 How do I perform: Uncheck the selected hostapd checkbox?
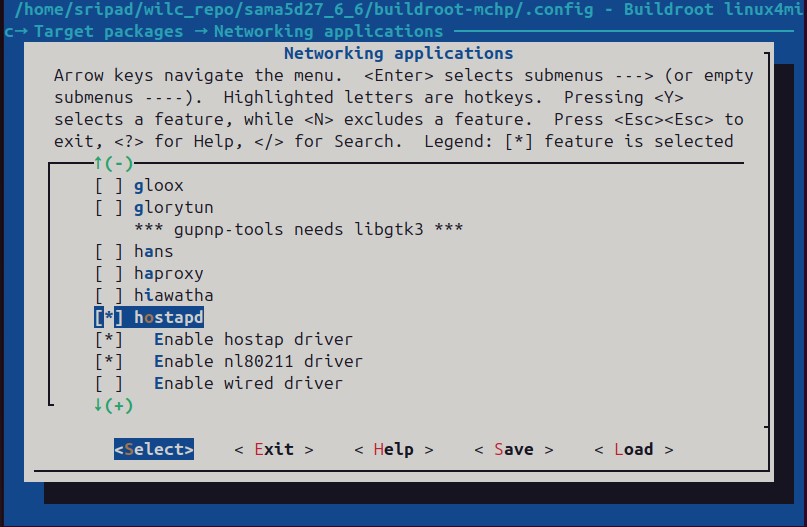pyautogui.click(x=108, y=318)
